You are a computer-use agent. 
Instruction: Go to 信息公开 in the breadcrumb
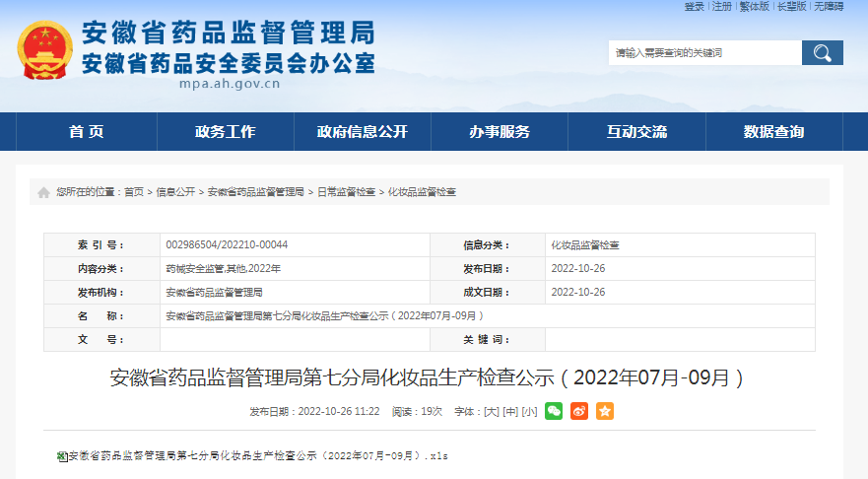pyautogui.click(x=175, y=192)
